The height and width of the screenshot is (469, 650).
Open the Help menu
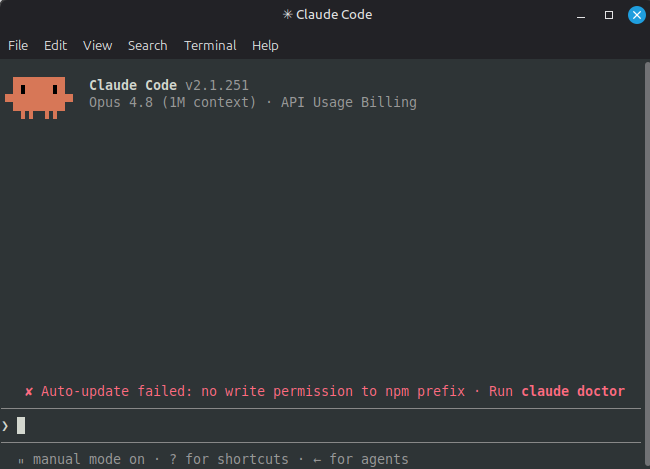pos(265,46)
